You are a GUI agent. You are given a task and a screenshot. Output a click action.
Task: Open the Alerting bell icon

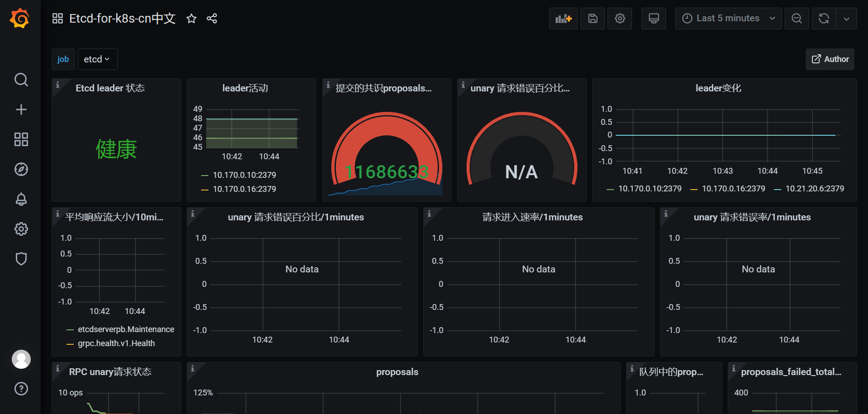[x=21, y=199]
